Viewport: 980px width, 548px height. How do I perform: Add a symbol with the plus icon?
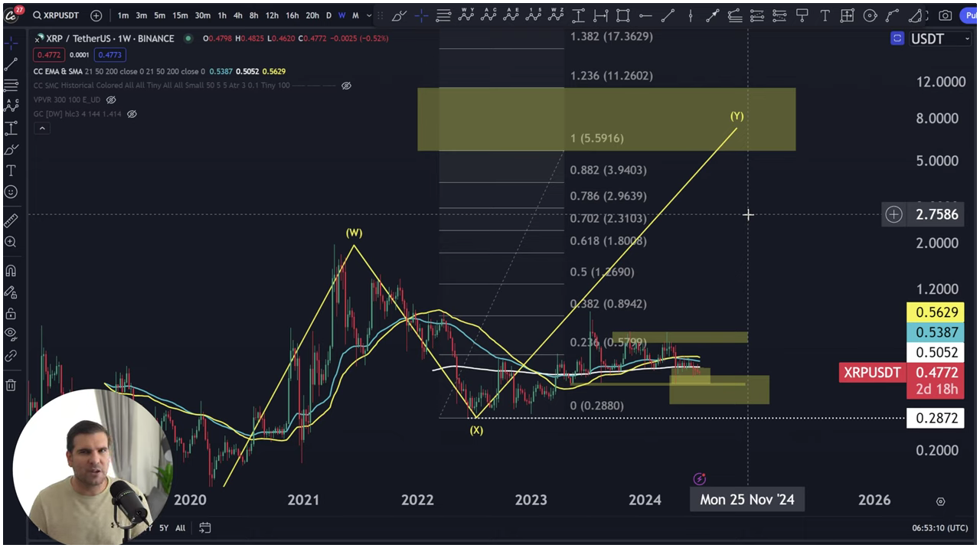point(96,15)
